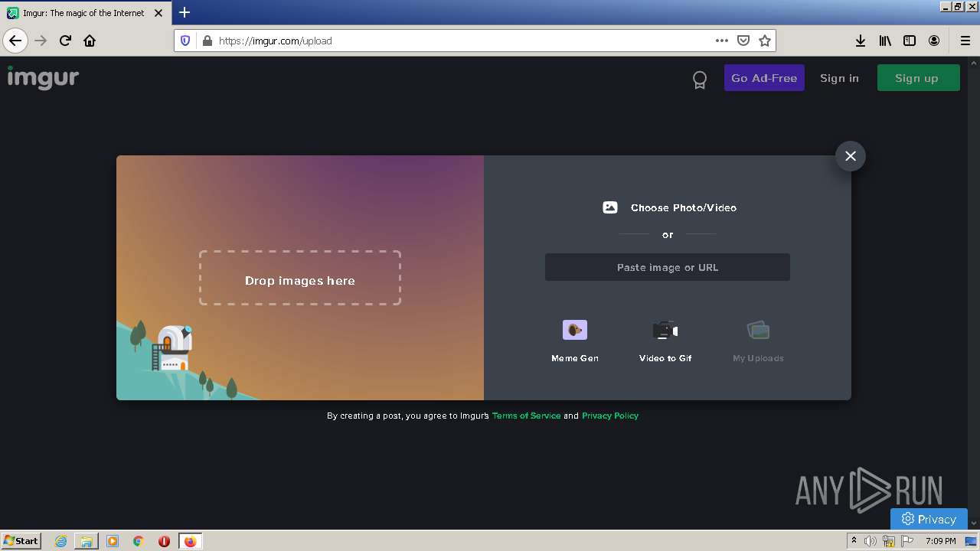Close the upload dialog with X
Image resolution: width=980 pixels, height=551 pixels.
(850, 156)
